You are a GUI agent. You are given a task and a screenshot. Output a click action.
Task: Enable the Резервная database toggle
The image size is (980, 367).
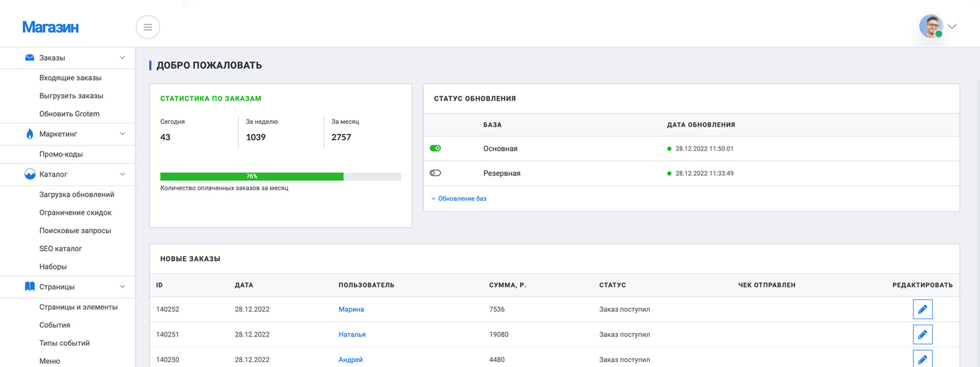[x=435, y=173]
